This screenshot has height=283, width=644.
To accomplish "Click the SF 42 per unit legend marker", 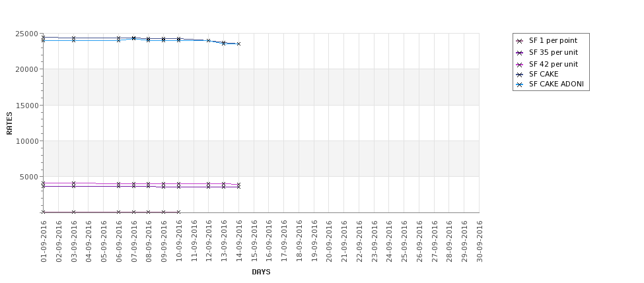I will tap(520, 65).
